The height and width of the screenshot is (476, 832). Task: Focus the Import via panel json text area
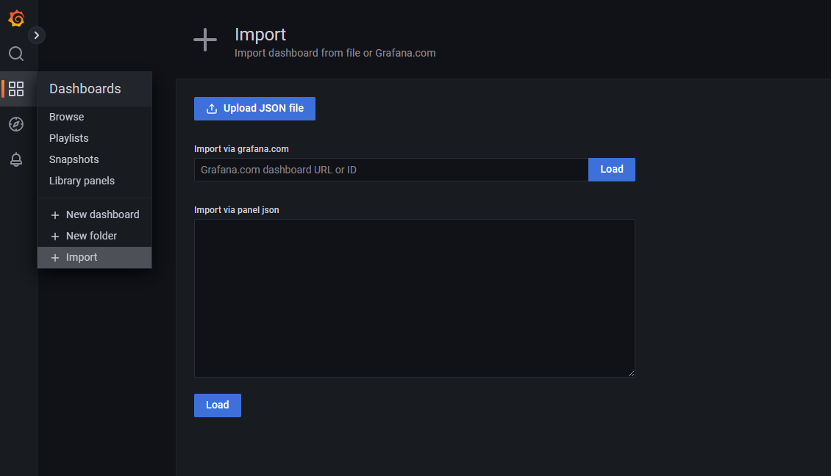pyautogui.click(x=414, y=298)
